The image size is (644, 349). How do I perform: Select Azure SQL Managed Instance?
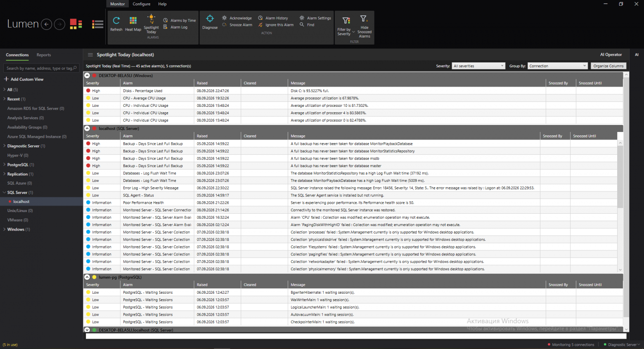coord(37,137)
